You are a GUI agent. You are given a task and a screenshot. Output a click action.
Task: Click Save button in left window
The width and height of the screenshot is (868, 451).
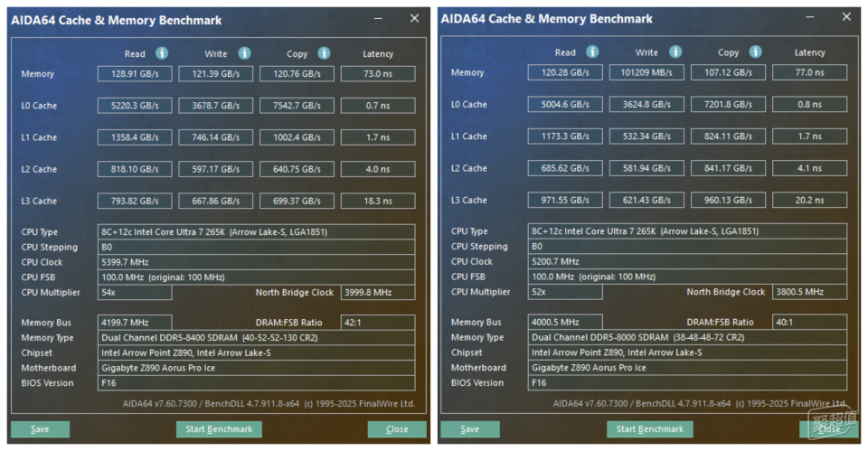click(40, 429)
